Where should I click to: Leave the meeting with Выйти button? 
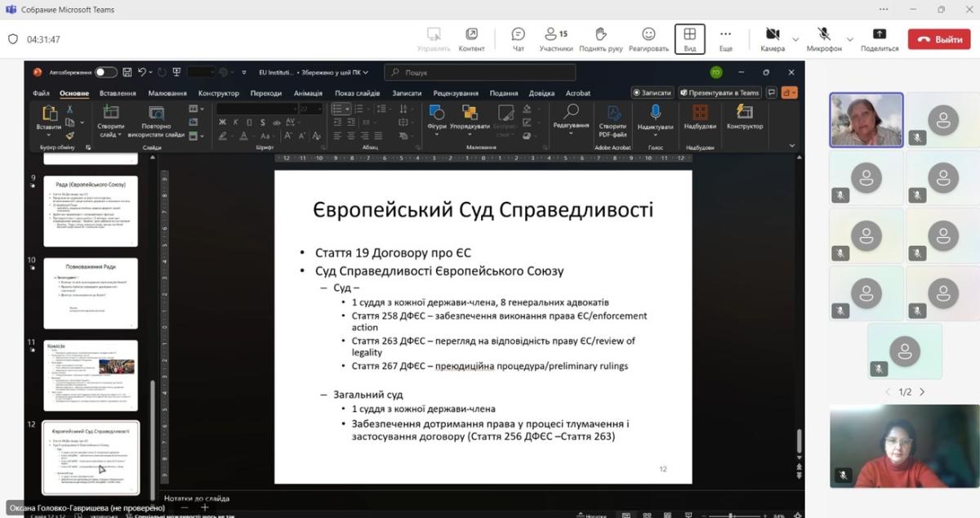click(939, 39)
